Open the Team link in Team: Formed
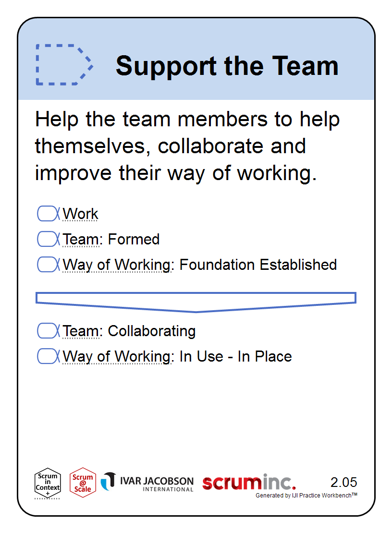Screen dimensions: 392x533 pyautogui.click(x=81, y=239)
